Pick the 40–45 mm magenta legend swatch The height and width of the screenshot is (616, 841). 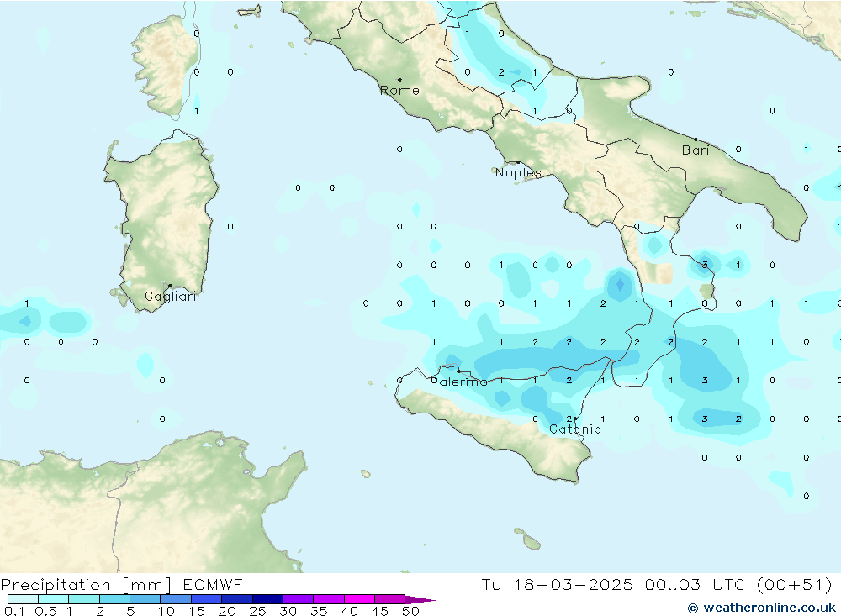click(359, 599)
